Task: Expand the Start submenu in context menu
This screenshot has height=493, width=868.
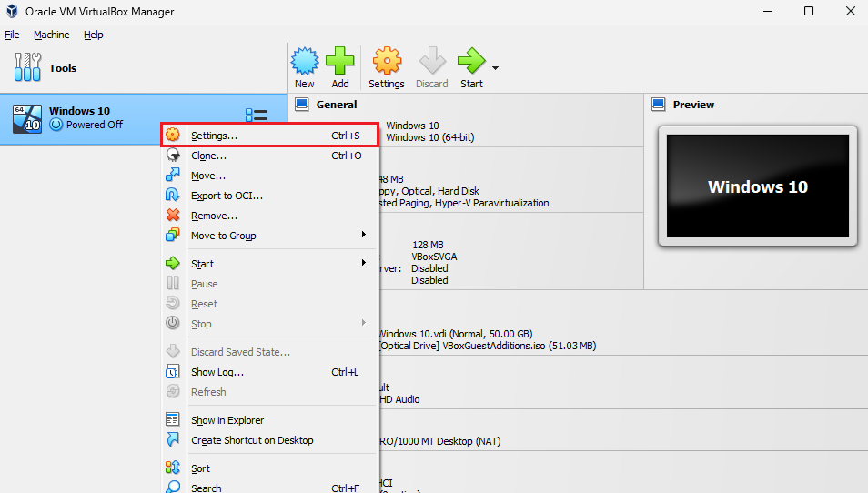Action: point(270,264)
